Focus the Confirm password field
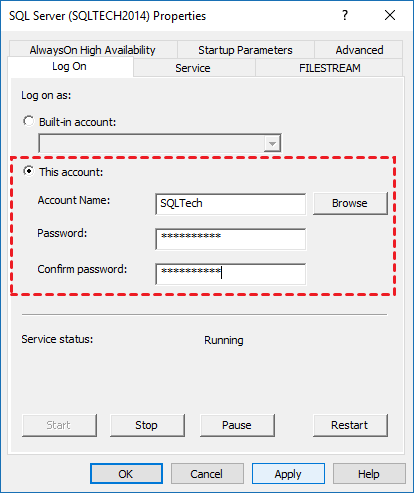The height and width of the screenshot is (493, 414). click(x=230, y=274)
